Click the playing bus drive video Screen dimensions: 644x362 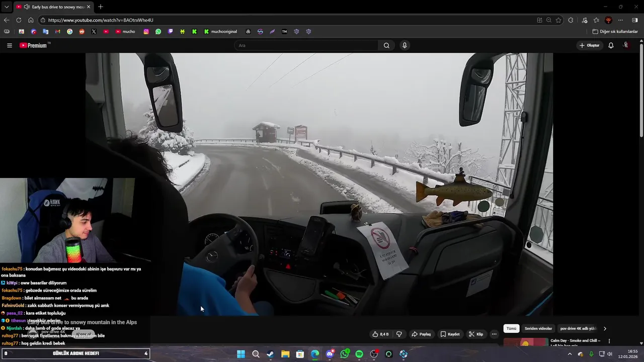pyautogui.click(x=319, y=184)
